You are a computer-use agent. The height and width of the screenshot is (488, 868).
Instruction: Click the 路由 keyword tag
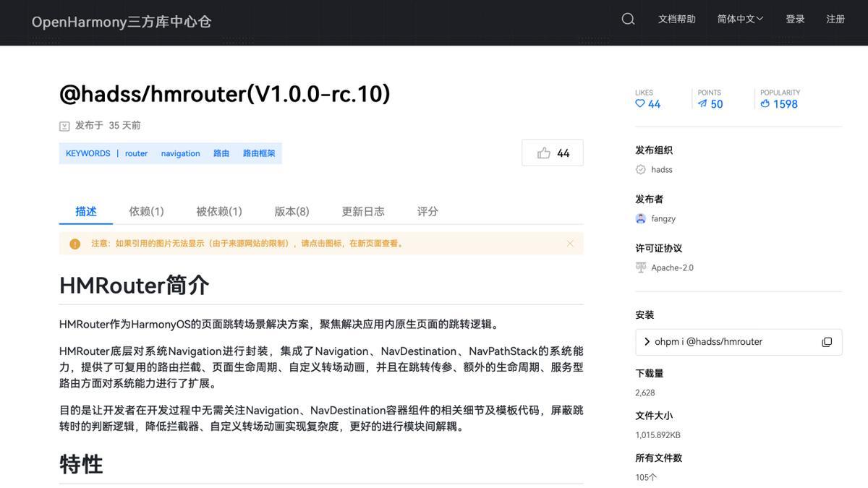click(221, 153)
